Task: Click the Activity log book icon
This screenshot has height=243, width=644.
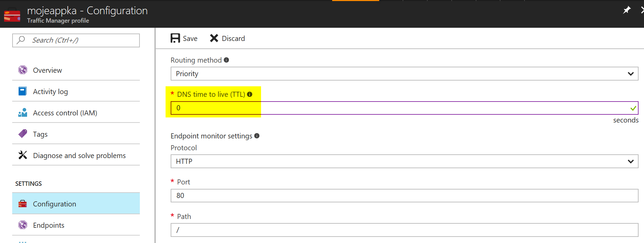Action: (x=23, y=91)
